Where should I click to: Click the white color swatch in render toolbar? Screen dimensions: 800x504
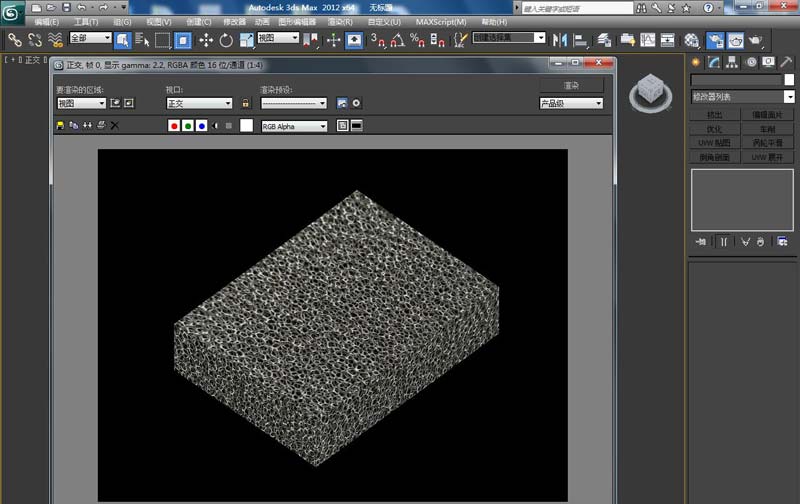click(246, 126)
